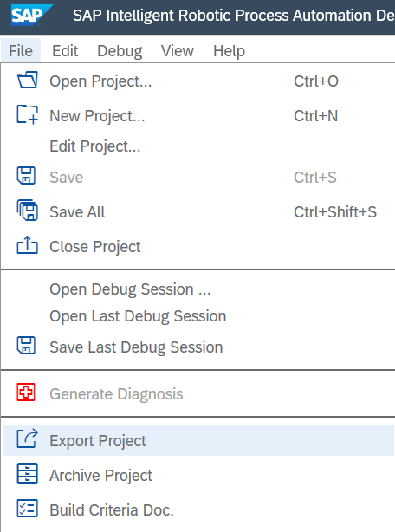Click the Export Project share icon
The height and width of the screenshot is (532, 395).
27,438
